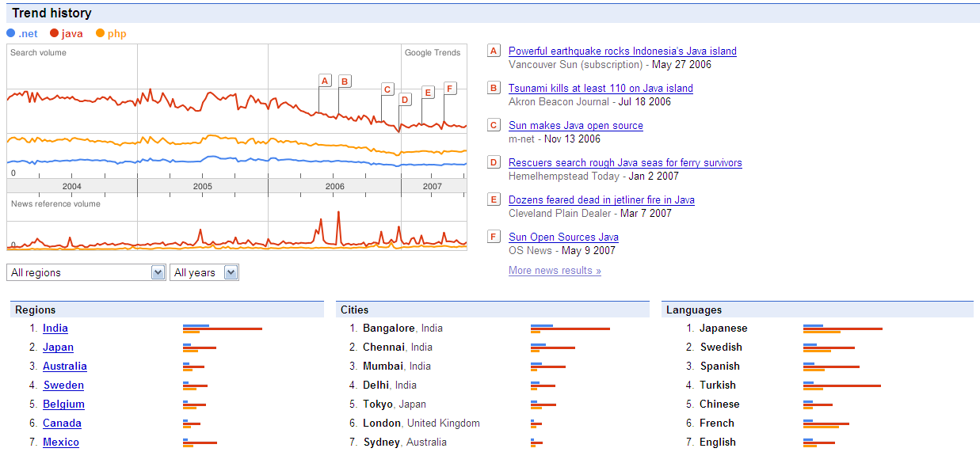Select Canada in the Regions list
The height and width of the screenshot is (452, 980).
(62, 423)
